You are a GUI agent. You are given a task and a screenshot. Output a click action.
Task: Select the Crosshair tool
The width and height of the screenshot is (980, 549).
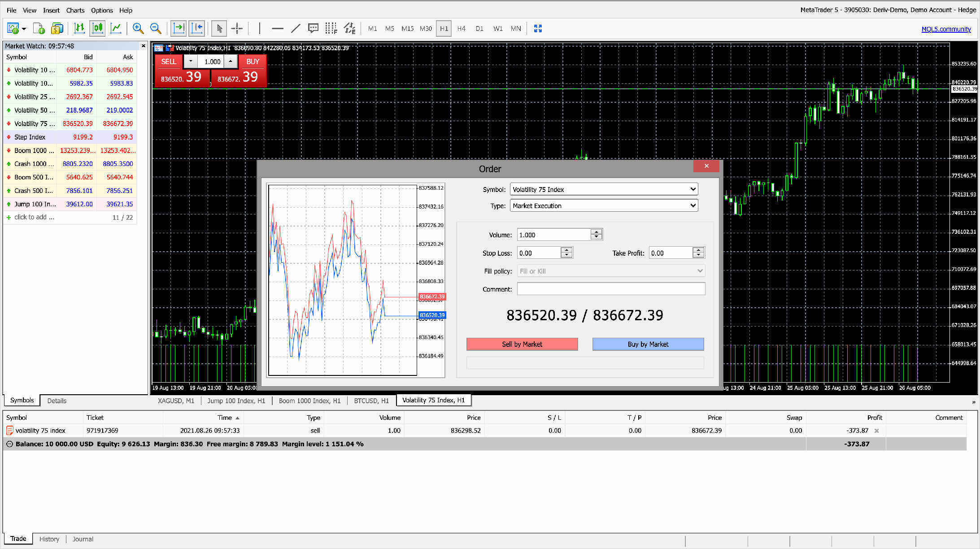point(237,28)
